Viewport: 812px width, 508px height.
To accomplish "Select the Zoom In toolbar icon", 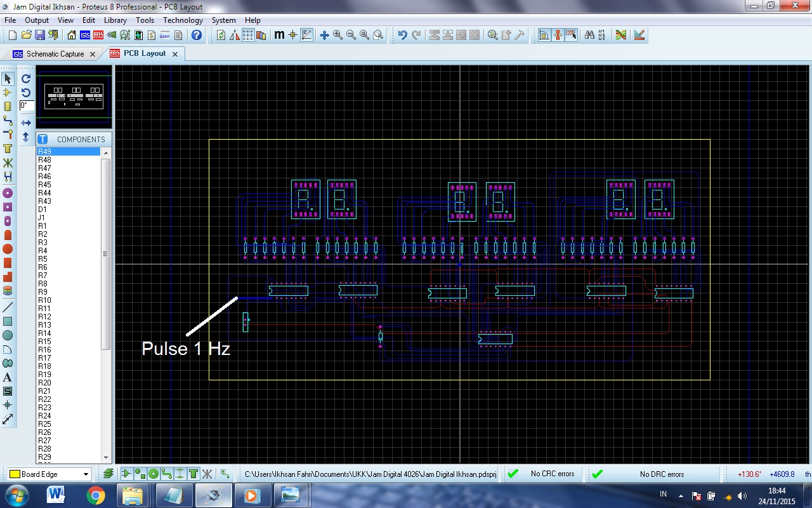I will coord(337,35).
